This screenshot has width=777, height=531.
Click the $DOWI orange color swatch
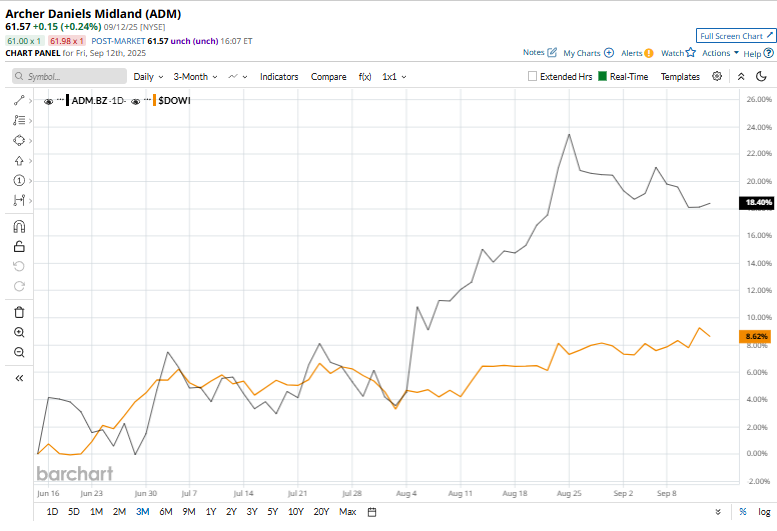154,101
